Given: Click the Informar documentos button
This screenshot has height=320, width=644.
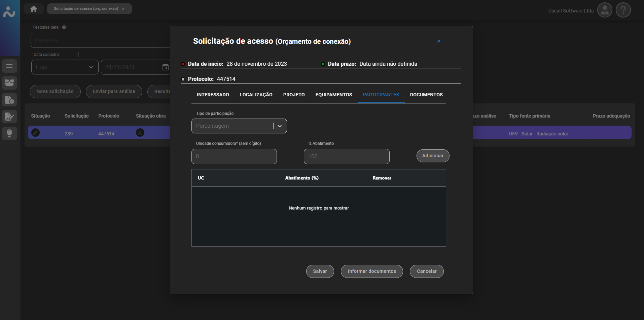Looking at the screenshot, I should [371, 271].
